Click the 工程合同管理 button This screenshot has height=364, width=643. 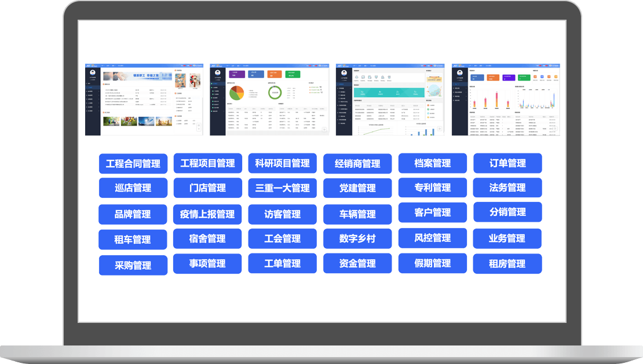pos(133,164)
